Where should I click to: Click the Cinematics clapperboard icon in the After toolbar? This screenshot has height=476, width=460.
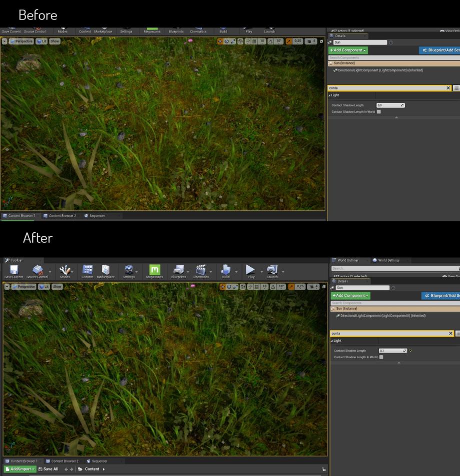[200, 269]
